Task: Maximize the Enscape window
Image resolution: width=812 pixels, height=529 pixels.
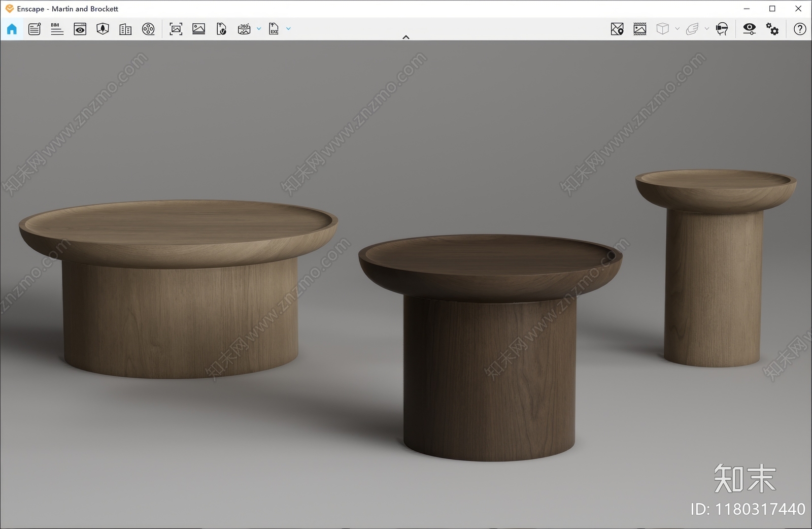Action: pos(772,9)
